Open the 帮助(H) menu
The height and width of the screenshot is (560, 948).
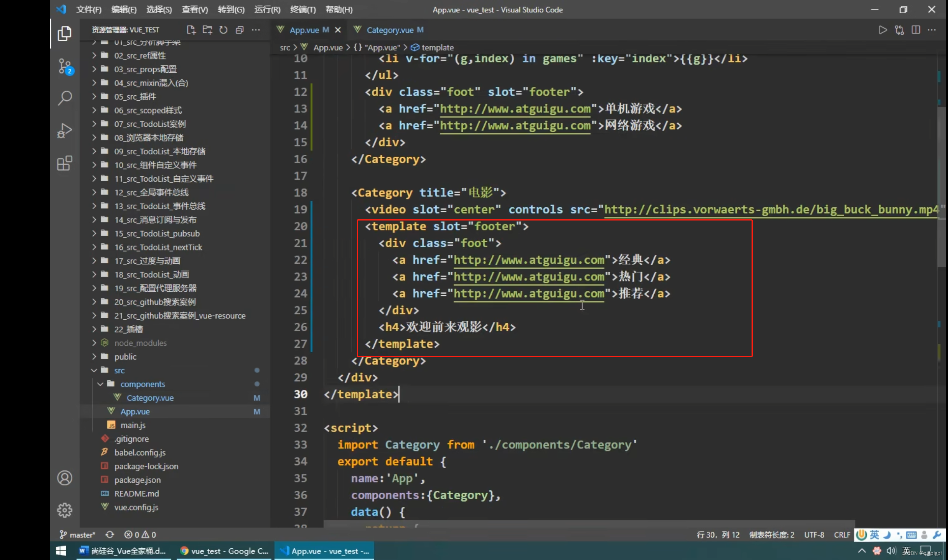coord(339,10)
